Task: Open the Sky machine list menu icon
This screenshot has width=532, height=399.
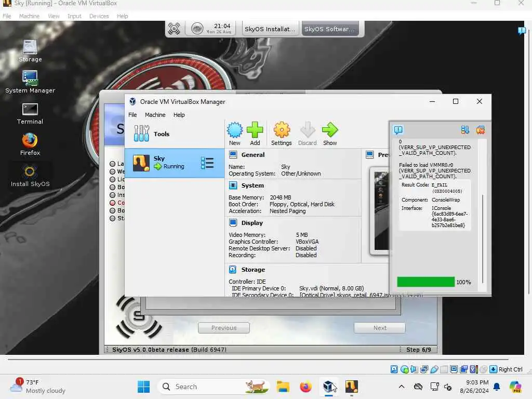Action: click(x=207, y=163)
